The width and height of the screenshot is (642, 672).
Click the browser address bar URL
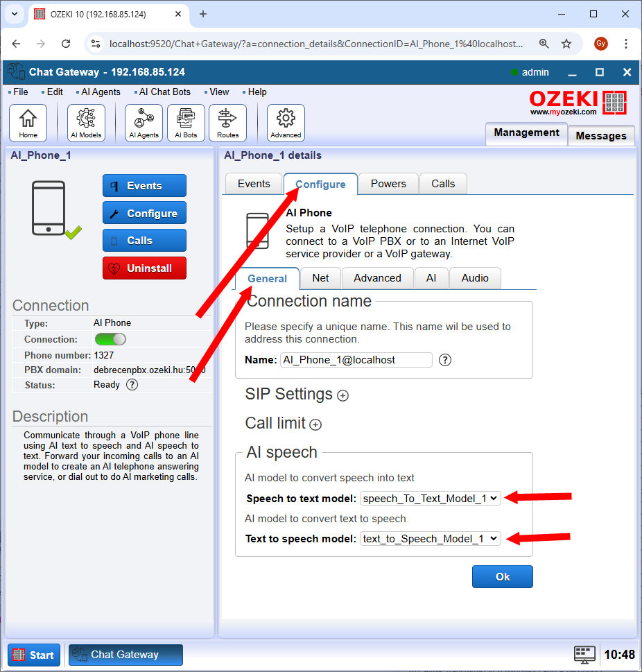coord(316,44)
